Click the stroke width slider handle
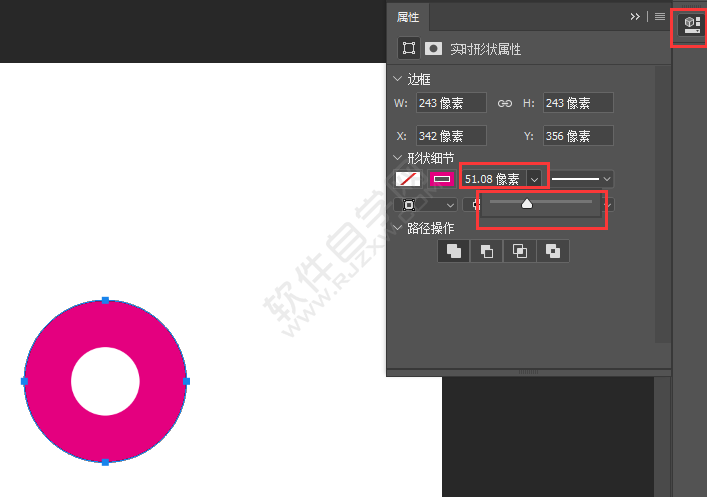 click(x=527, y=204)
